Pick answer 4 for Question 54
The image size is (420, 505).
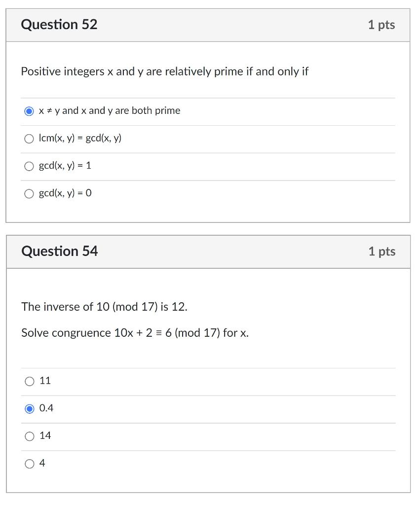(29, 464)
